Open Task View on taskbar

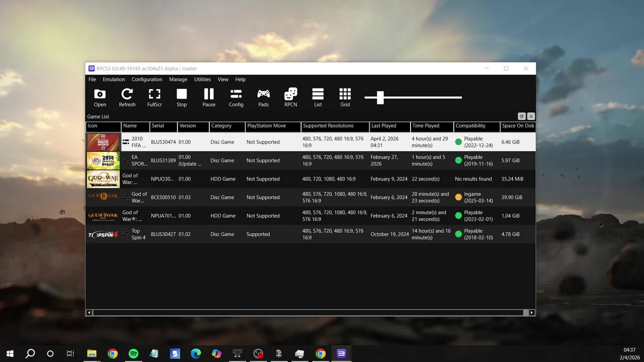point(70,353)
